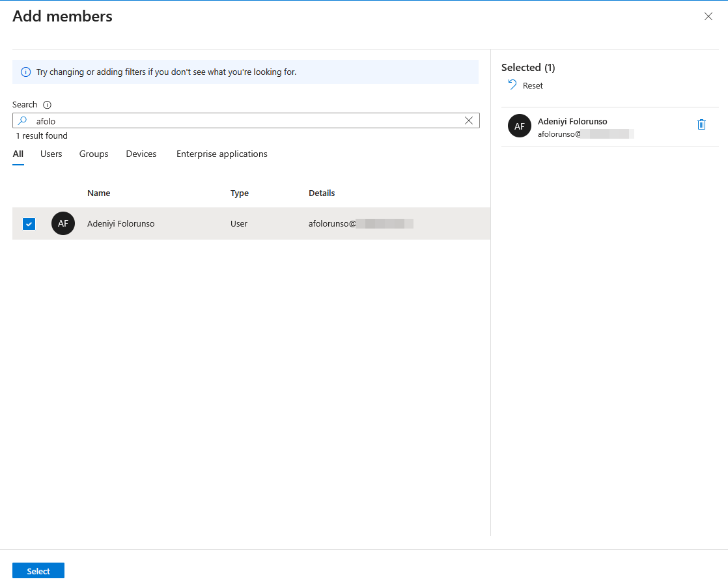Remove Adeniyi Folorunso using the trash icon
The image size is (728, 588).
tap(701, 124)
